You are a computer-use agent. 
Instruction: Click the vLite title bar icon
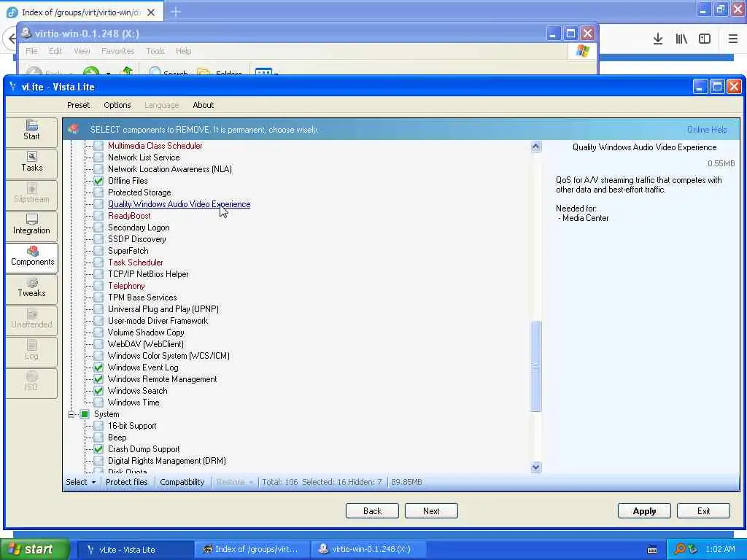pyautogui.click(x=13, y=86)
